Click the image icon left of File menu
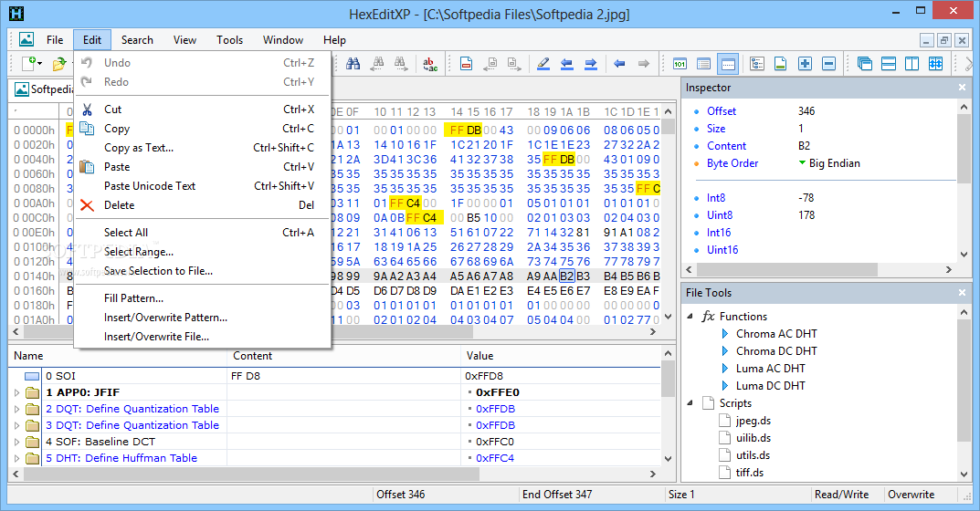The height and width of the screenshot is (511, 980). [x=26, y=39]
